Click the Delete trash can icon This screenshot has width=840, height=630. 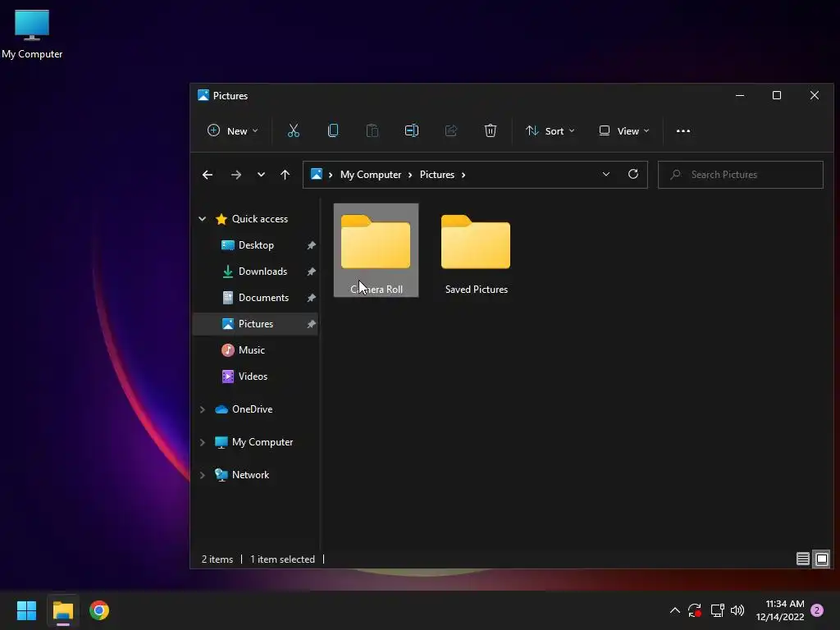(x=491, y=130)
